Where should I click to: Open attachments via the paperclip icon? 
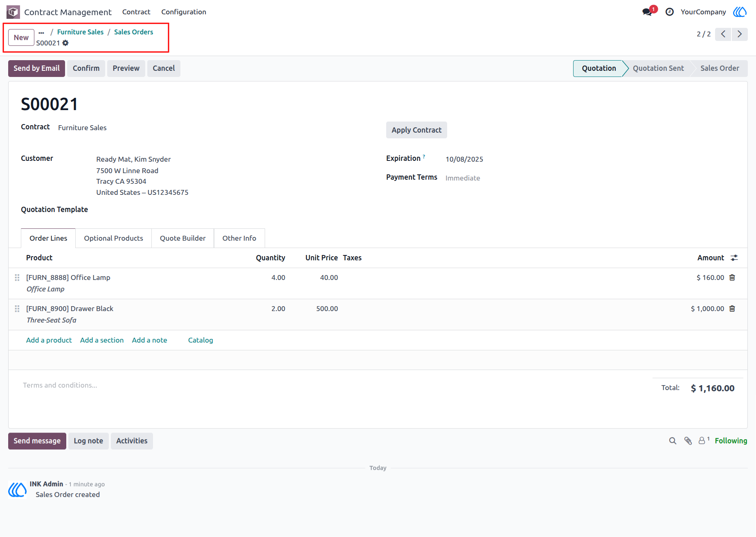click(x=688, y=441)
